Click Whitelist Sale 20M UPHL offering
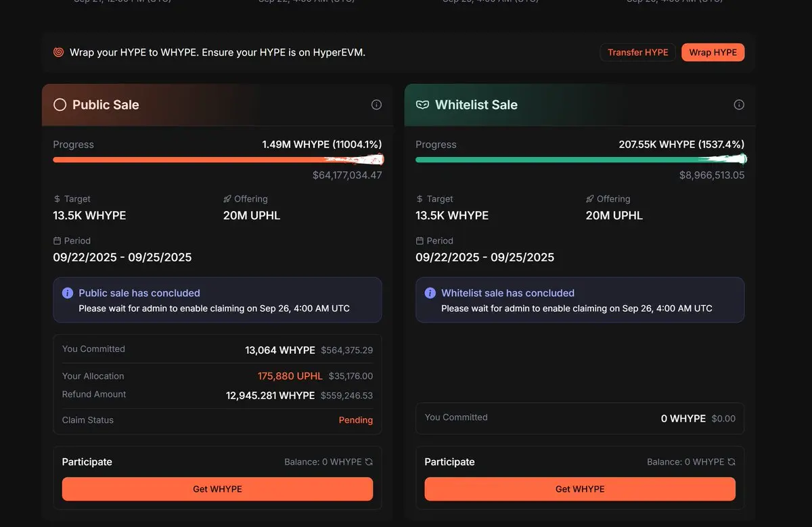 pyautogui.click(x=614, y=216)
